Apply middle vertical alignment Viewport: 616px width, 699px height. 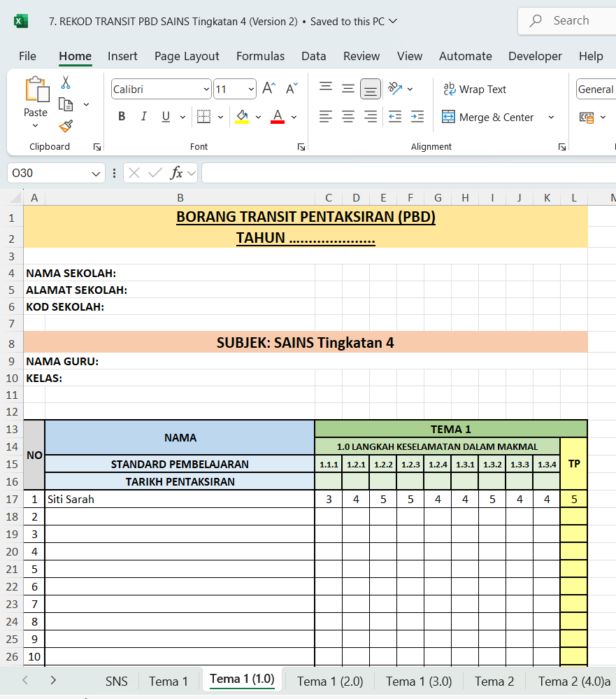348,88
